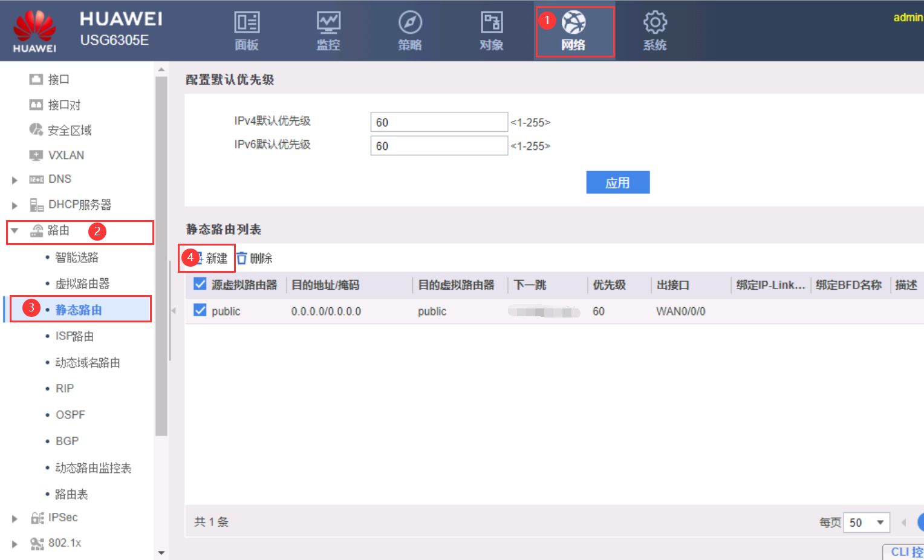Expand the DHCP服务器 tree node
The width and height of the screenshot is (924, 560).
coord(15,206)
